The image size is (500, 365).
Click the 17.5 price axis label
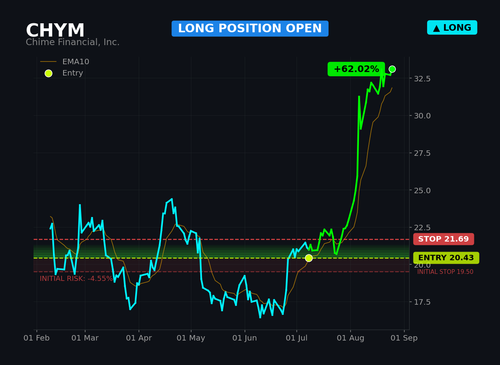coord(422,302)
